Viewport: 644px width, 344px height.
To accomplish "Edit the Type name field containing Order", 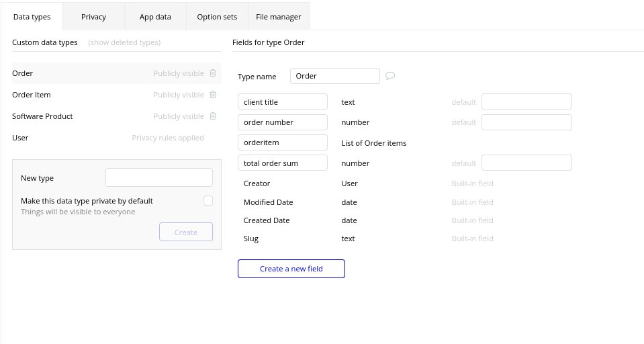I will click(x=334, y=76).
